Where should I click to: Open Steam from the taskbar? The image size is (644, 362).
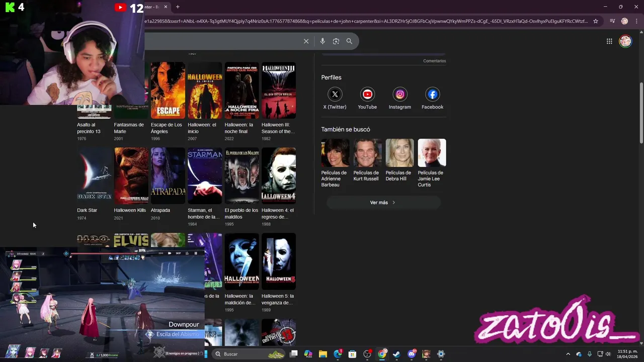396,354
